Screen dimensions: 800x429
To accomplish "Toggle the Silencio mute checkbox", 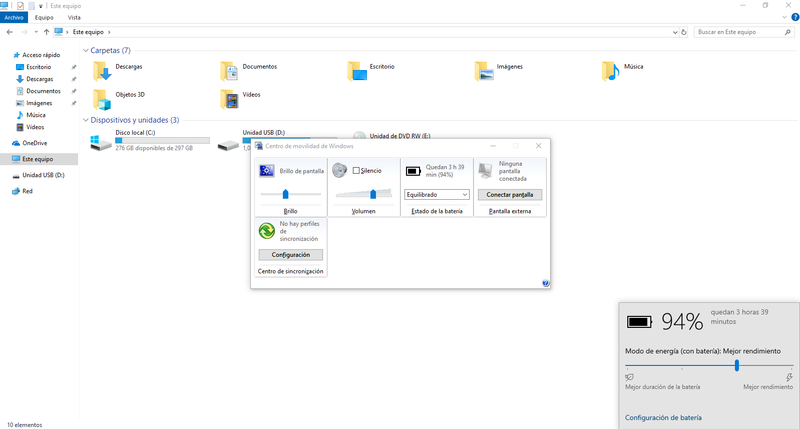I will click(x=356, y=170).
